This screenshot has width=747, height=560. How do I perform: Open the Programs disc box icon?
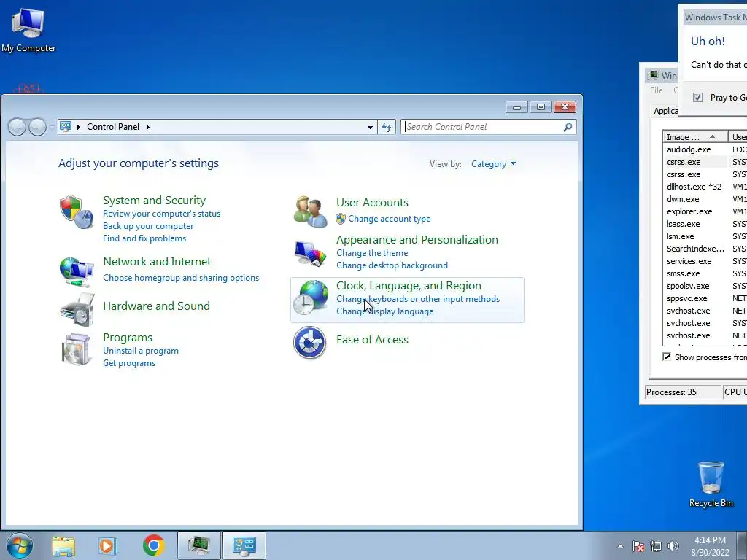tap(76, 349)
